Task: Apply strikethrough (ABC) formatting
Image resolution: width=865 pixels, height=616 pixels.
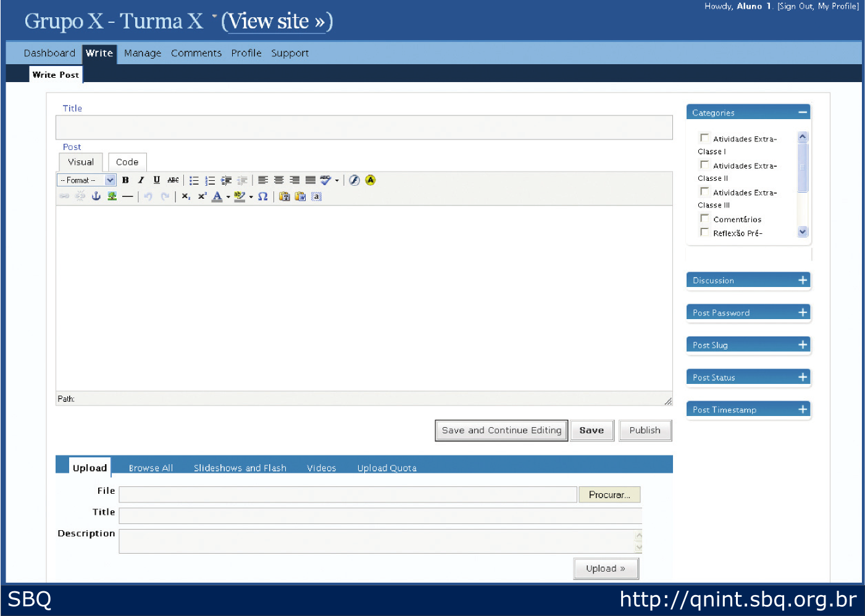Action: [x=173, y=180]
